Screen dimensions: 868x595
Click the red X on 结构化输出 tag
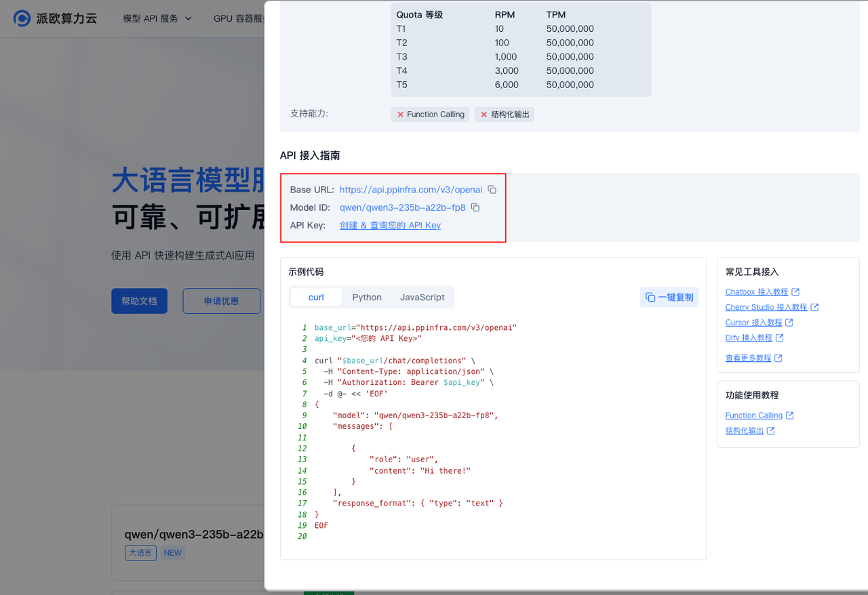coord(484,115)
